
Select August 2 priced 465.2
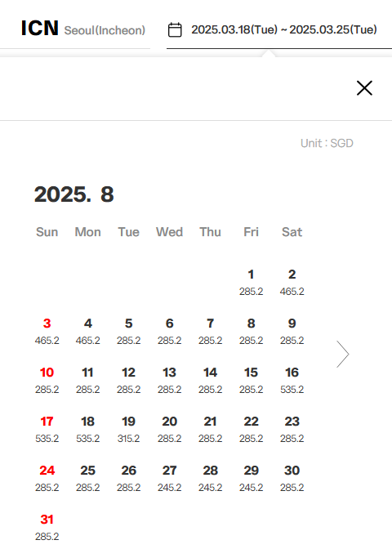292,282
